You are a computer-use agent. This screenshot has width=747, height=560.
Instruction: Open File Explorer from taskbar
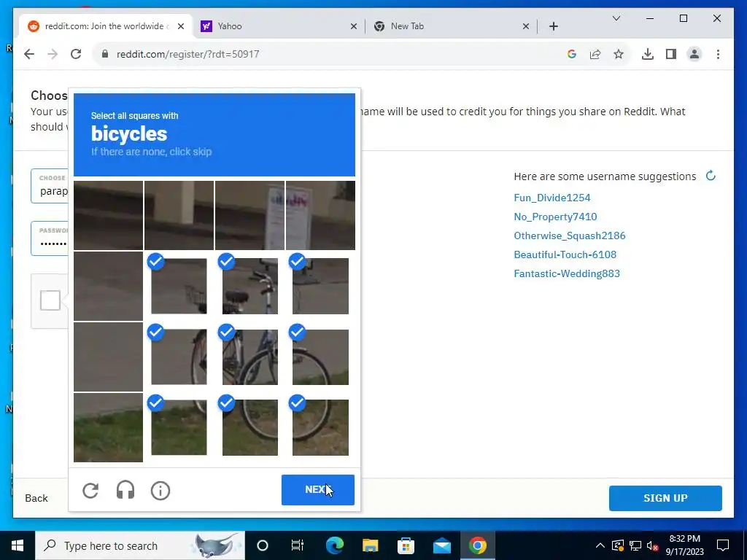[x=370, y=545]
